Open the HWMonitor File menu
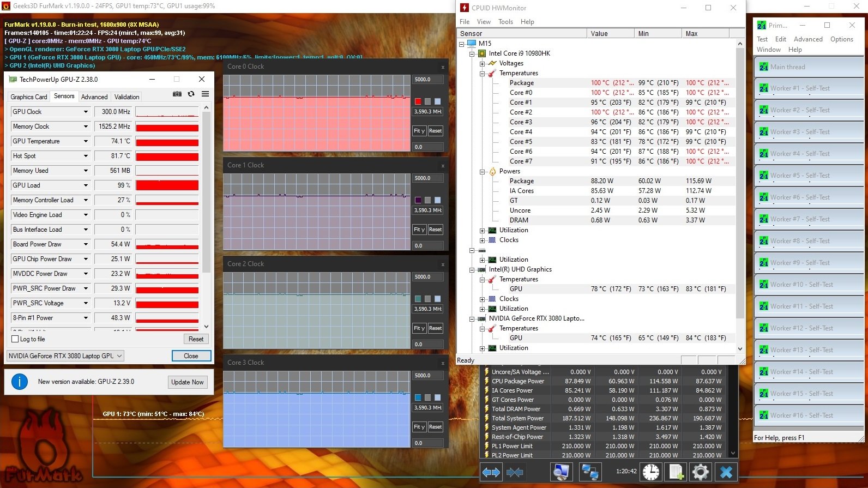The width and height of the screenshot is (868, 488). 465,22
